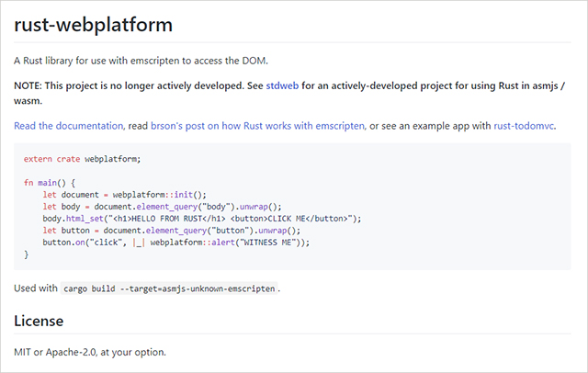This screenshot has width=588, height=373.
Task: Open the stdweb project link
Action: (x=282, y=85)
